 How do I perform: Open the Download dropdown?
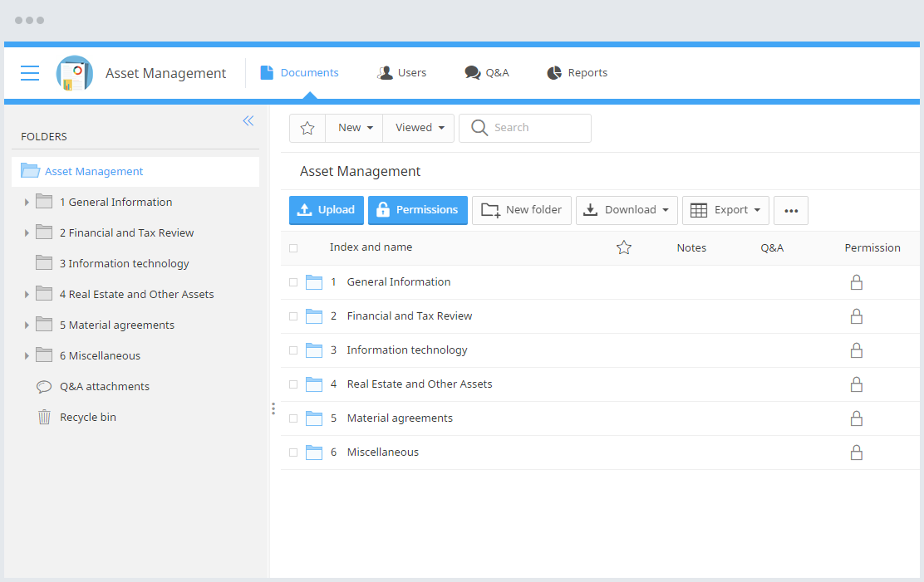(627, 210)
